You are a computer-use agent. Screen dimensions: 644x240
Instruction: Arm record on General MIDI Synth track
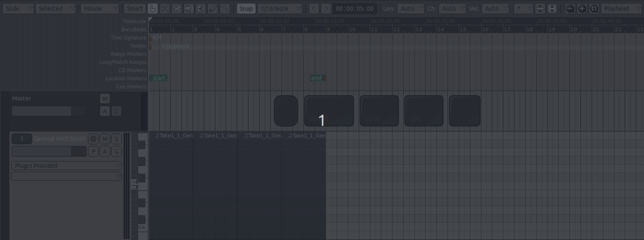click(x=93, y=139)
